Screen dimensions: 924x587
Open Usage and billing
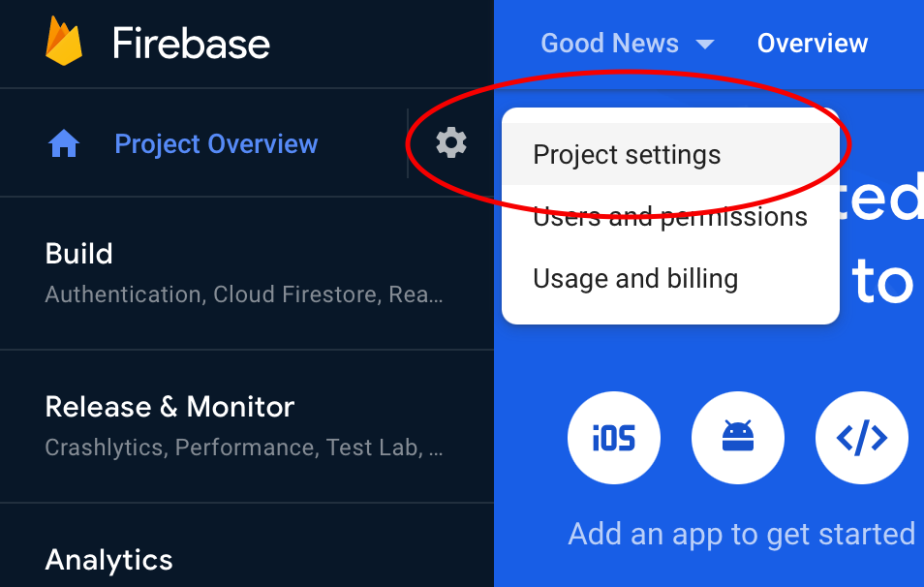tap(635, 278)
